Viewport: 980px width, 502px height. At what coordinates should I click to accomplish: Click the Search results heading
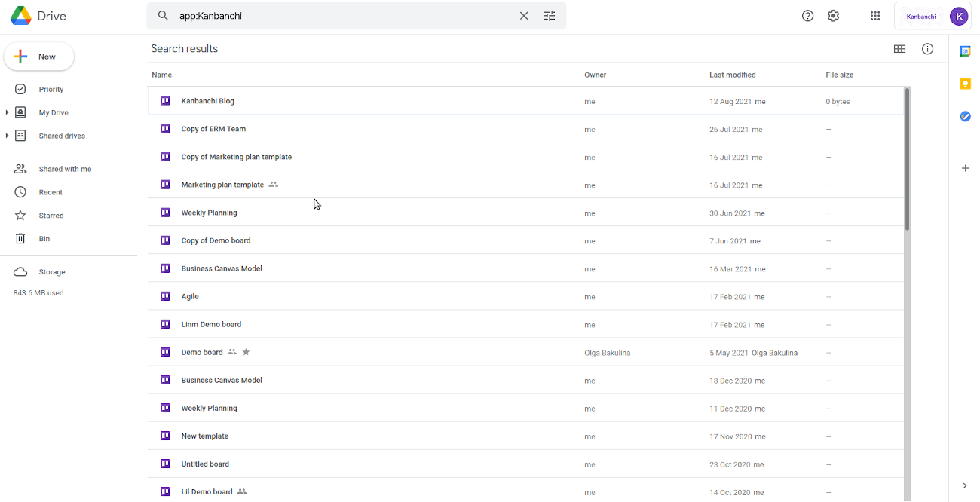tap(185, 49)
